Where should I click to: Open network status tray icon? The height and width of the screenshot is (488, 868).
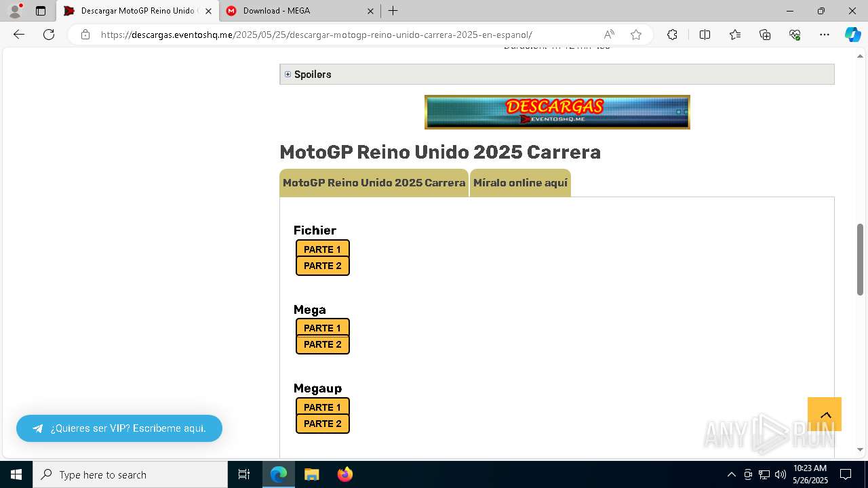(764, 474)
